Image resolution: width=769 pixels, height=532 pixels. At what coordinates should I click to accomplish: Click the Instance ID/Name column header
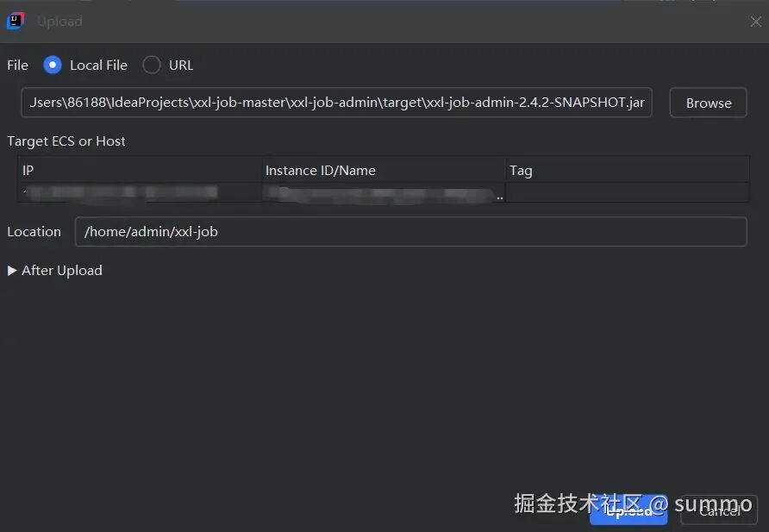point(384,170)
